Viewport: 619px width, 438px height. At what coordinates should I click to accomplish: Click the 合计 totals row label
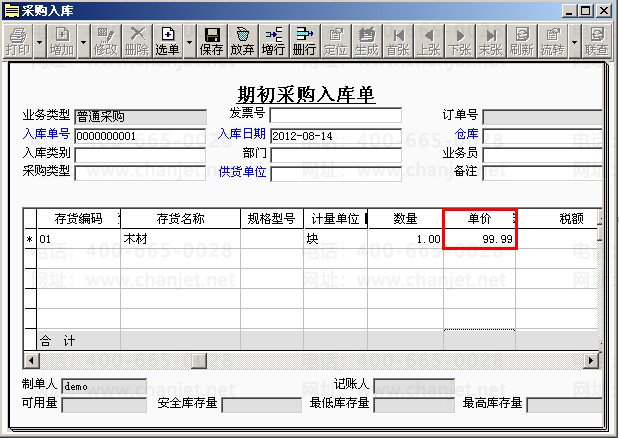[58, 341]
